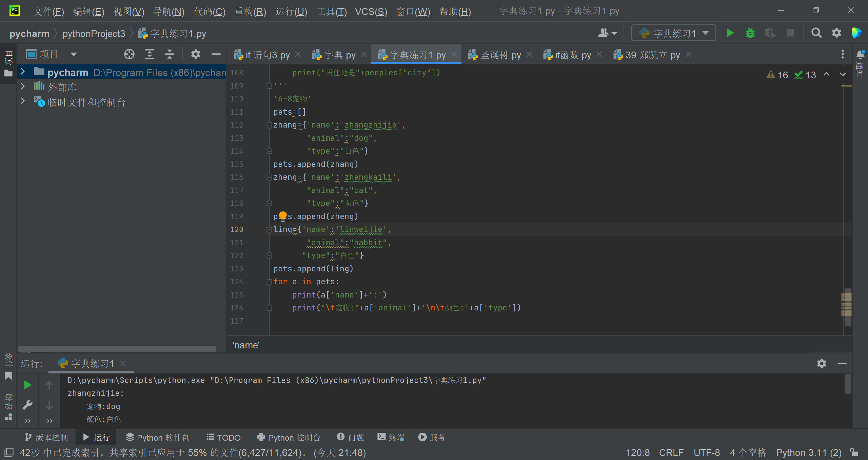Toggle fold on the for loop at line 124
The image size is (868, 460).
click(269, 282)
